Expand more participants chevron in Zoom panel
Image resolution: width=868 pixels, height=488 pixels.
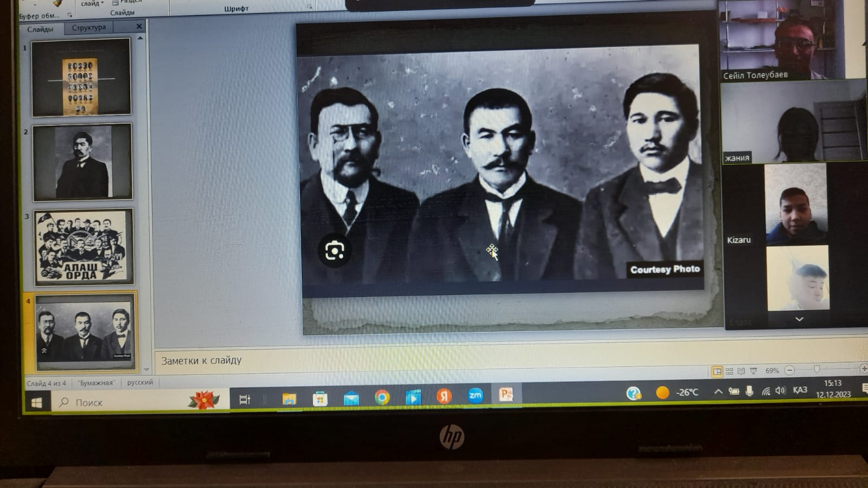799,319
